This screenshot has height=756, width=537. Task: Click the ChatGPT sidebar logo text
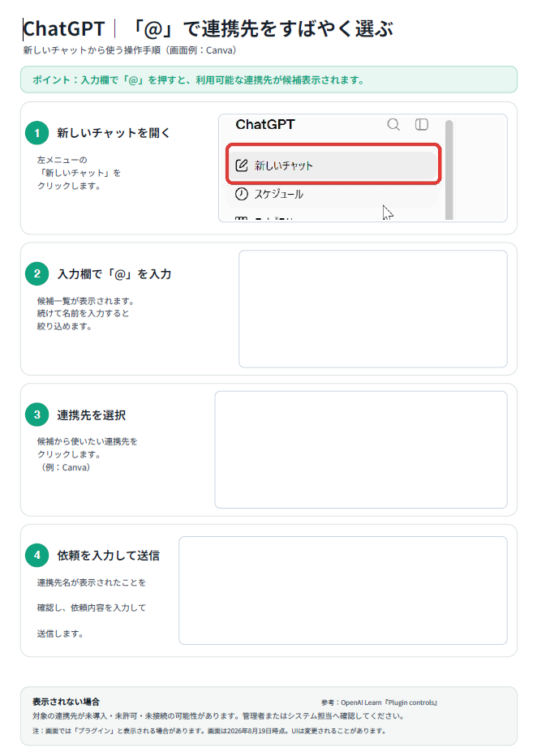265,124
